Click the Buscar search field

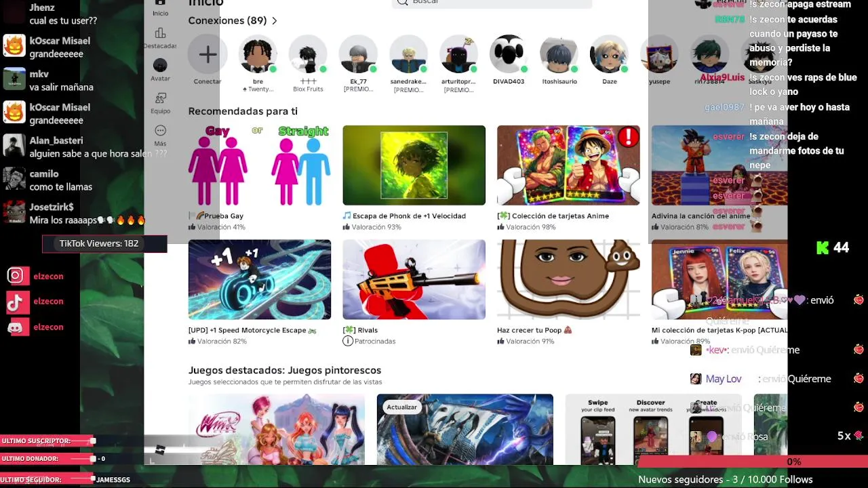(x=492, y=3)
